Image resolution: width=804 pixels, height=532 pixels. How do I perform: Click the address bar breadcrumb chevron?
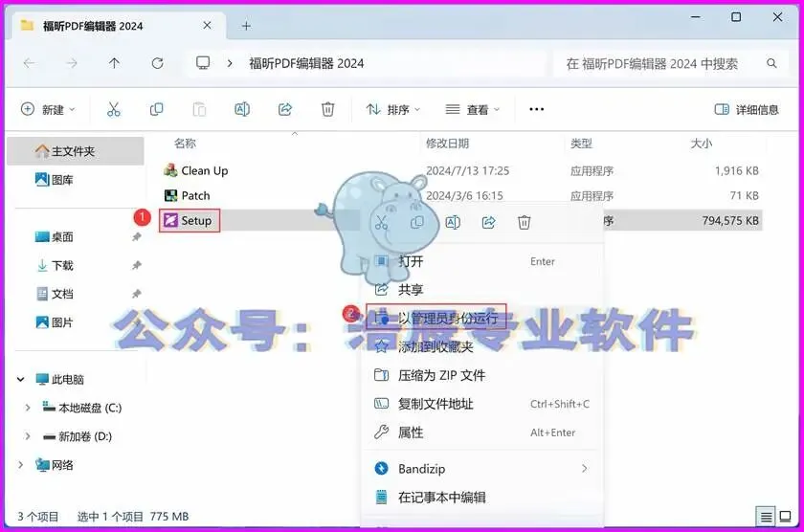tap(230, 63)
